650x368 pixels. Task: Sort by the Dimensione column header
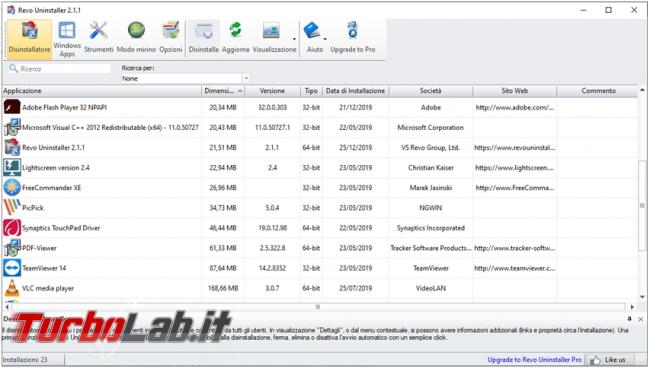pos(223,91)
